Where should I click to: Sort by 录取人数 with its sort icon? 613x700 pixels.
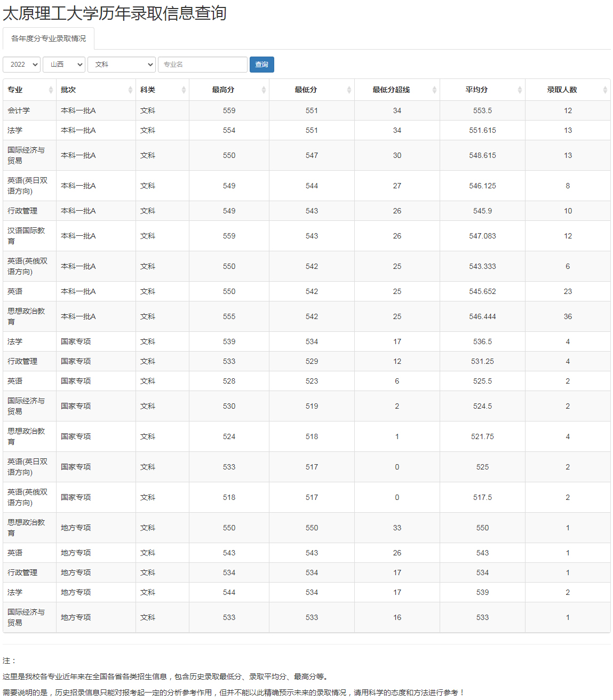(605, 90)
